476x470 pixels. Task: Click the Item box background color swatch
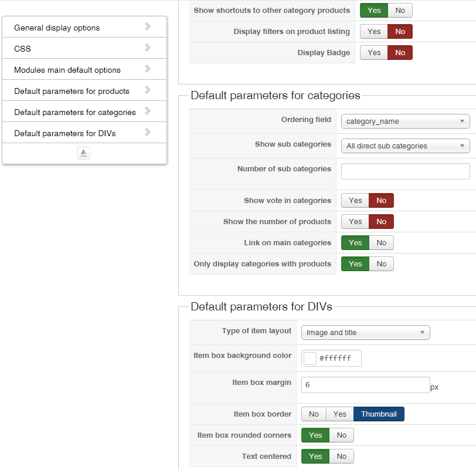pyautogui.click(x=310, y=358)
